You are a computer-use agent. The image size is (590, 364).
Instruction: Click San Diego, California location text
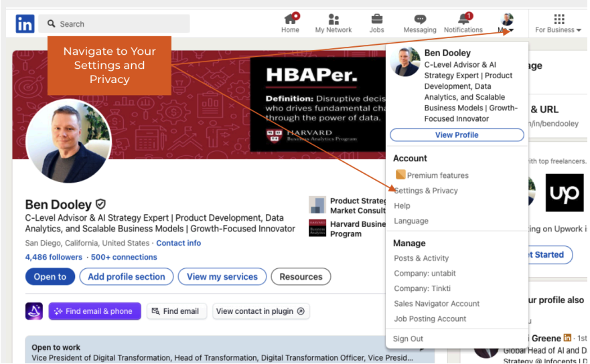pos(87,243)
